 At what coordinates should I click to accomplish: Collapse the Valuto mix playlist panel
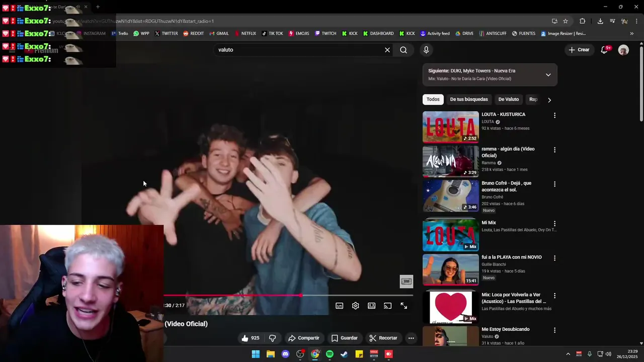coord(548,75)
